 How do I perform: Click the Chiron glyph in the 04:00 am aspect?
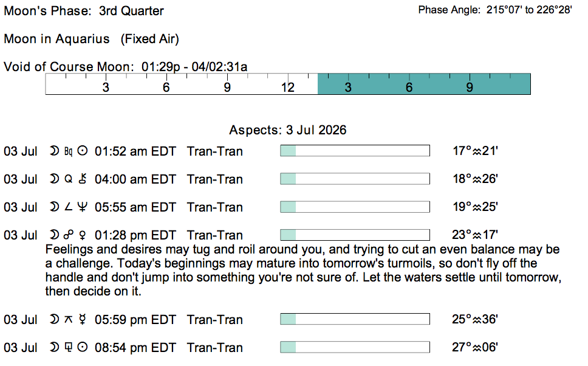(83, 179)
